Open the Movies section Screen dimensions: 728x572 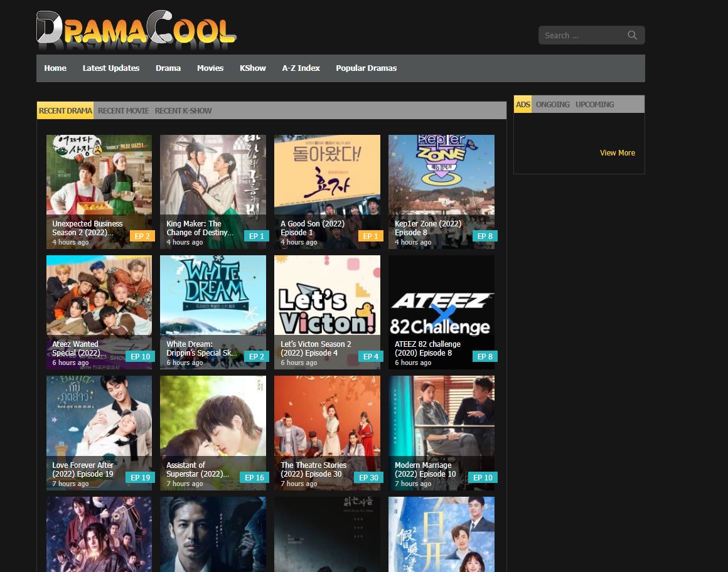click(210, 68)
